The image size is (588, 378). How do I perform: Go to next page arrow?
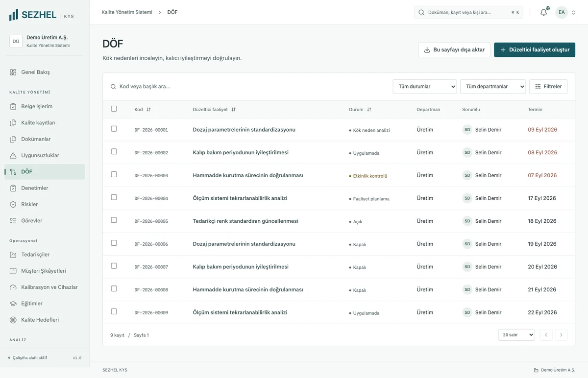562,335
